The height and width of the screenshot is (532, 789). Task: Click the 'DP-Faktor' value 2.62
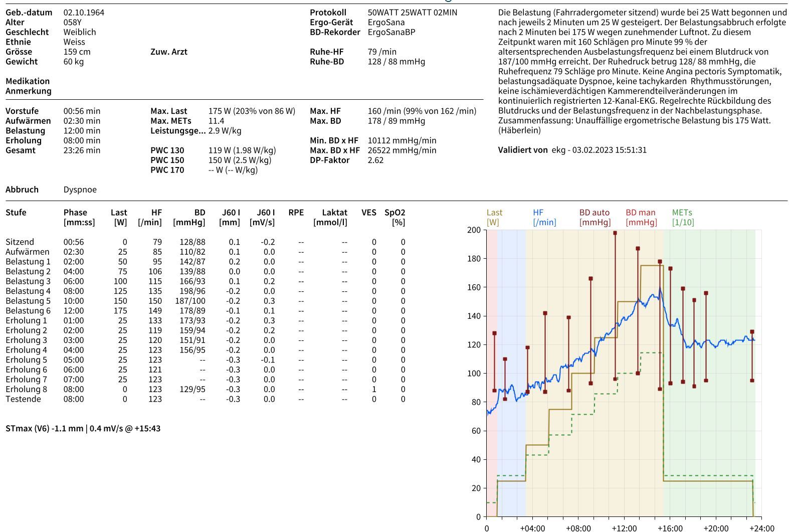pos(375,160)
